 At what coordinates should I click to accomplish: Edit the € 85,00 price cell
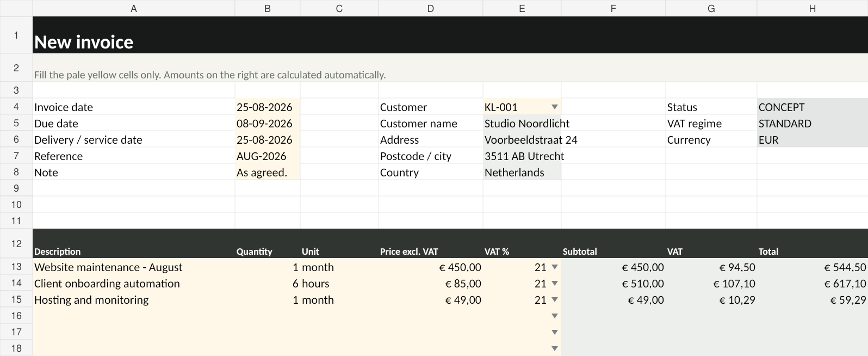(x=431, y=284)
